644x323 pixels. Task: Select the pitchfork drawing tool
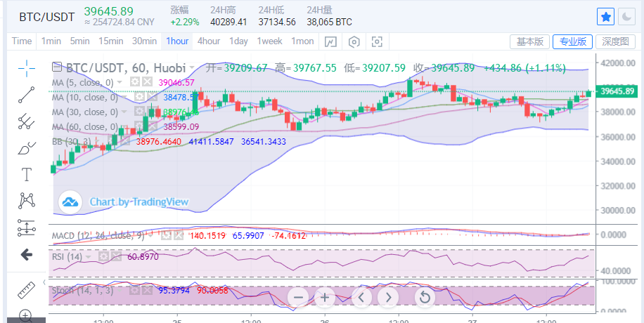point(27,121)
